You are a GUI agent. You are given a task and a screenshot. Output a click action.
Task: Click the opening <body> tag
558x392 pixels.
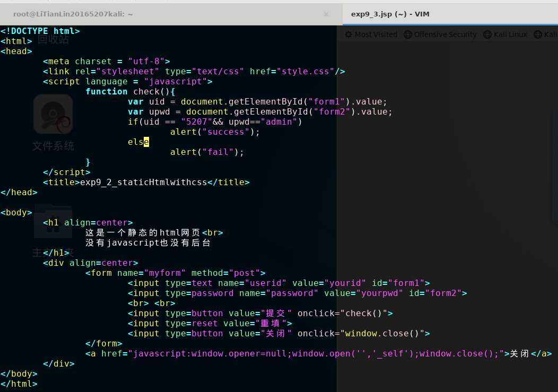tap(16, 213)
